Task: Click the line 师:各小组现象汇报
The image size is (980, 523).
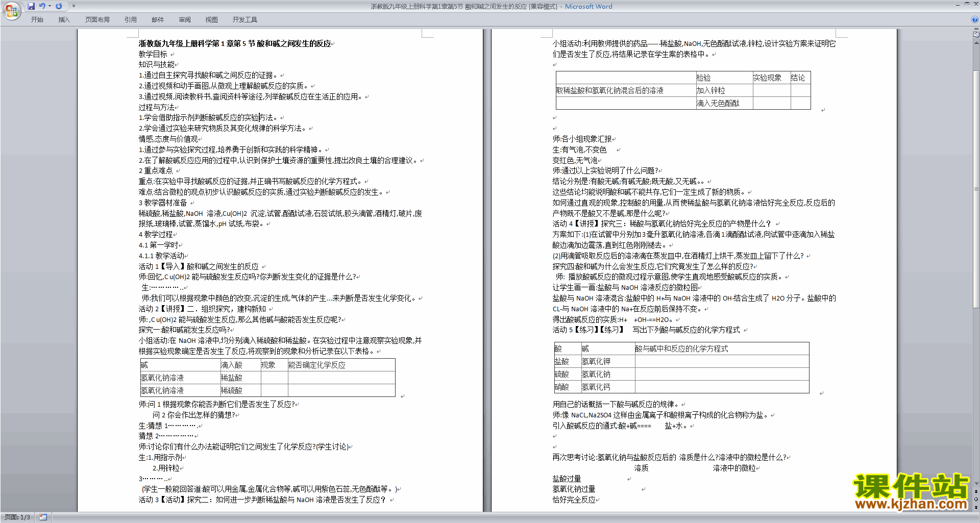Action: pos(582,139)
